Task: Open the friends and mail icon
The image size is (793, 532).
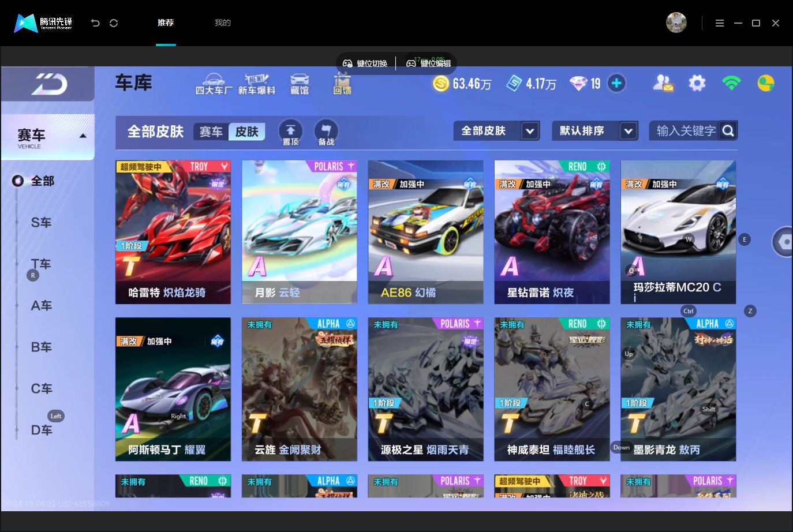Action: coord(663,83)
